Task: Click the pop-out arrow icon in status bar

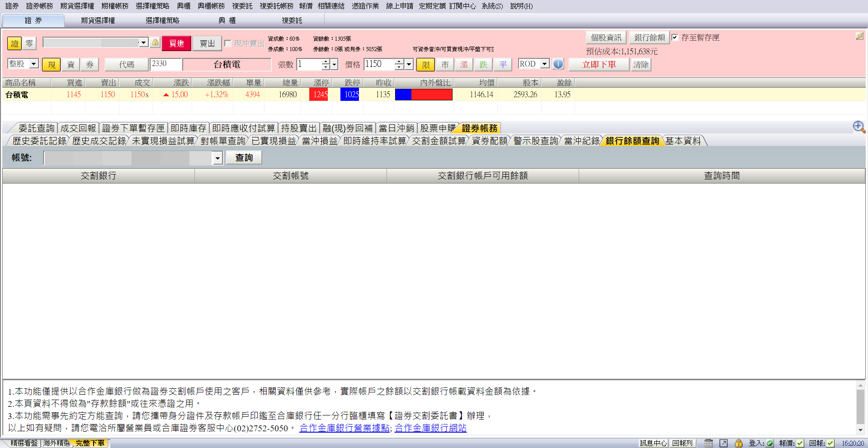Action: [723, 443]
